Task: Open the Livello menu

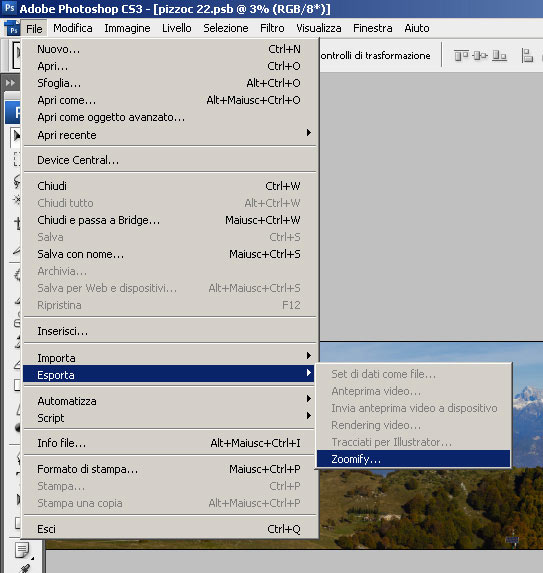Action: click(x=176, y=28)
